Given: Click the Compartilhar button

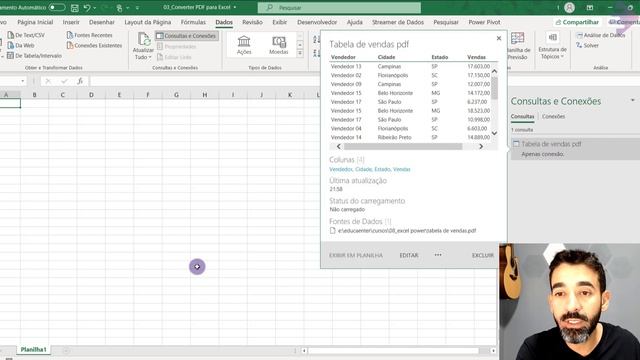Looking at the screenshot, I should pos(577,22).
